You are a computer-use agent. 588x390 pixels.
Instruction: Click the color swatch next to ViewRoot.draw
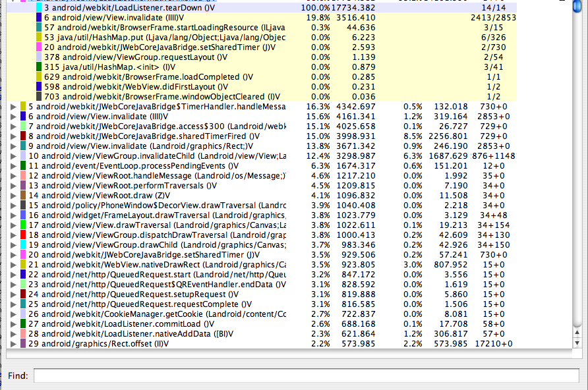[23, 195]
